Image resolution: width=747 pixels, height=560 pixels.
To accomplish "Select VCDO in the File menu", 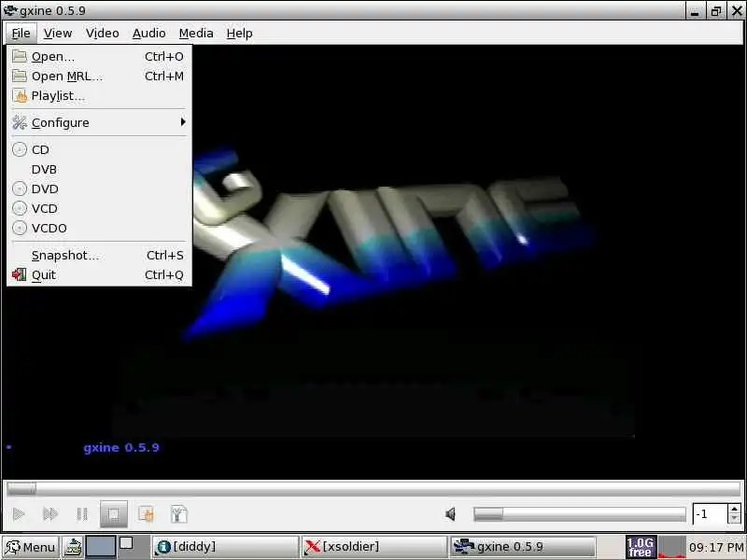I will (99, 228).
